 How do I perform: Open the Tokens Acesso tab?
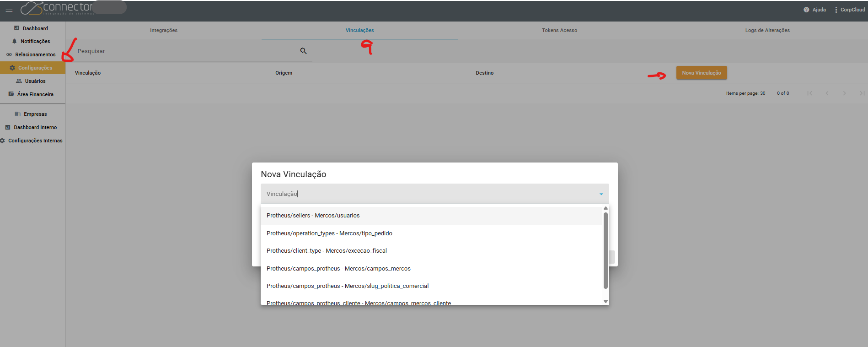click(559, 30)
